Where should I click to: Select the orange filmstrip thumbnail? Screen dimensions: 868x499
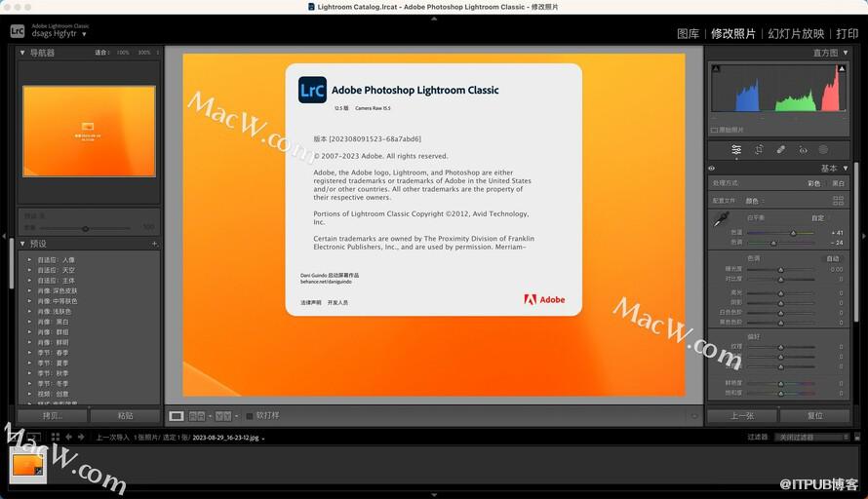[x=27, y=465]
